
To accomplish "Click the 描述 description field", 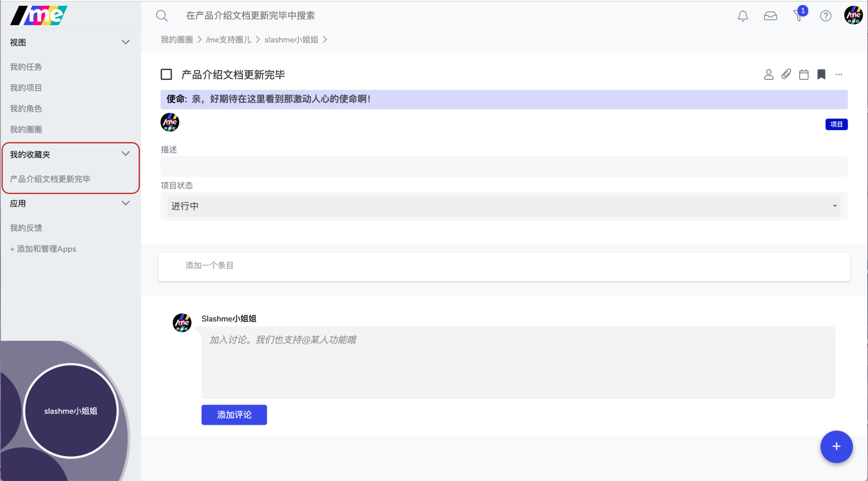I will (504, 167).
